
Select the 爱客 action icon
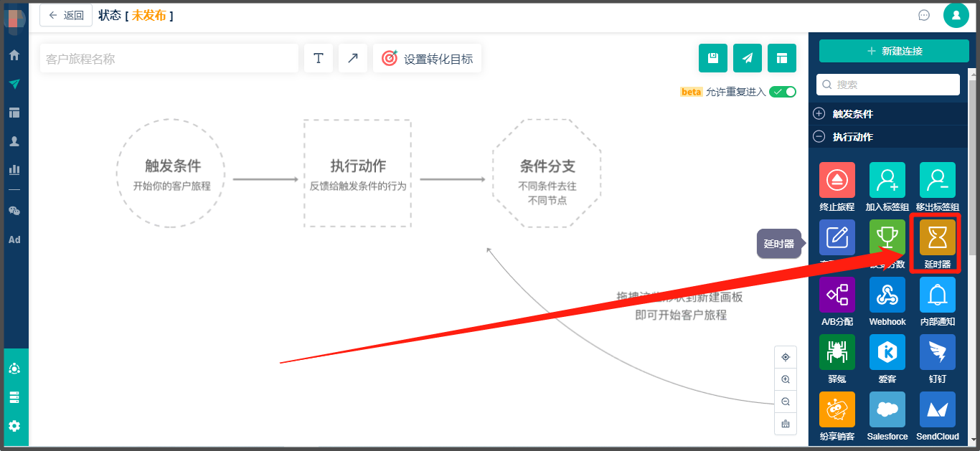[x=887, y=352]
